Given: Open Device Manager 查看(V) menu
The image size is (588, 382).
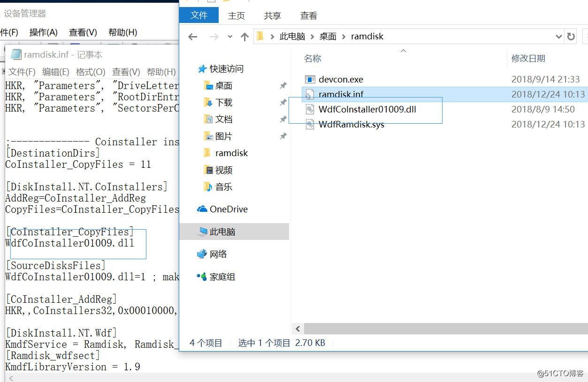Looking at the screenshot, I should pyautogui.click(x=83, y=32).
